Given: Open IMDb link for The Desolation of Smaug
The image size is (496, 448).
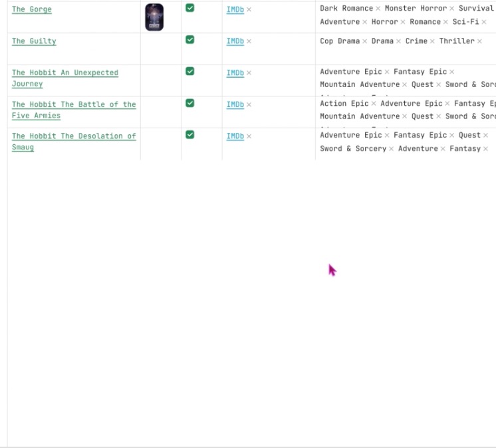Looking at the screenshot, I should coord(235,136).
